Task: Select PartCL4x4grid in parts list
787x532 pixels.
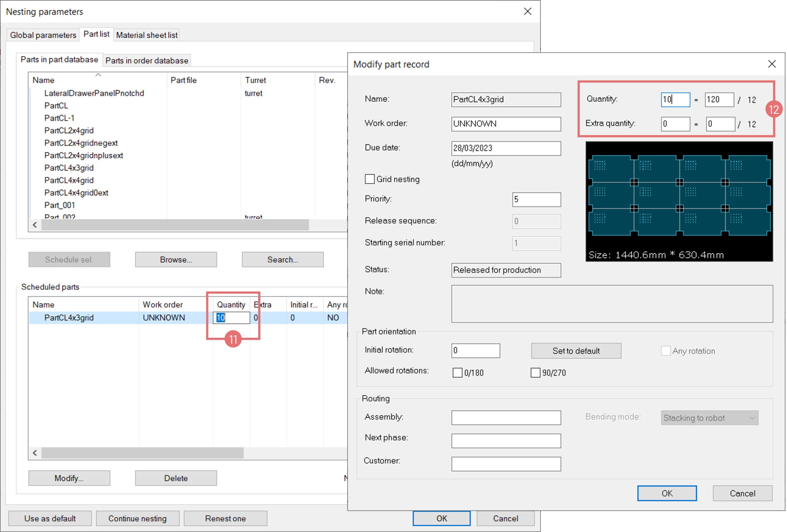Action: [69, 180]
